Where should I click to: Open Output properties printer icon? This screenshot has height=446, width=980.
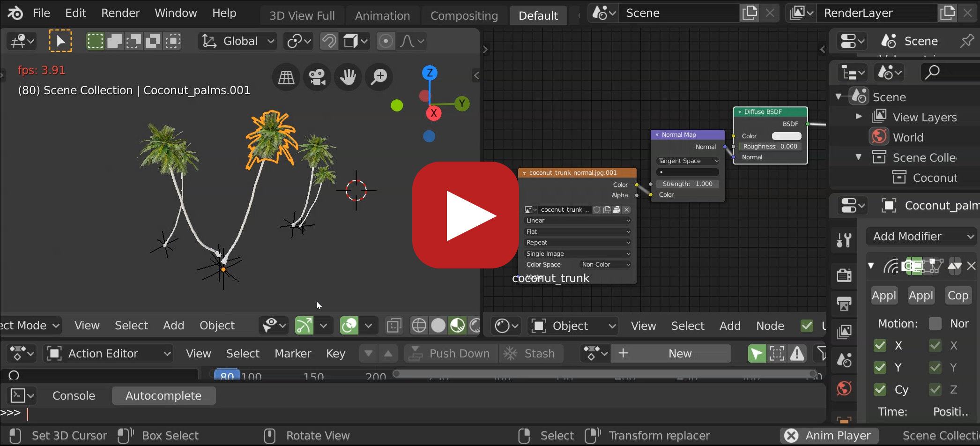click(843, 304)
